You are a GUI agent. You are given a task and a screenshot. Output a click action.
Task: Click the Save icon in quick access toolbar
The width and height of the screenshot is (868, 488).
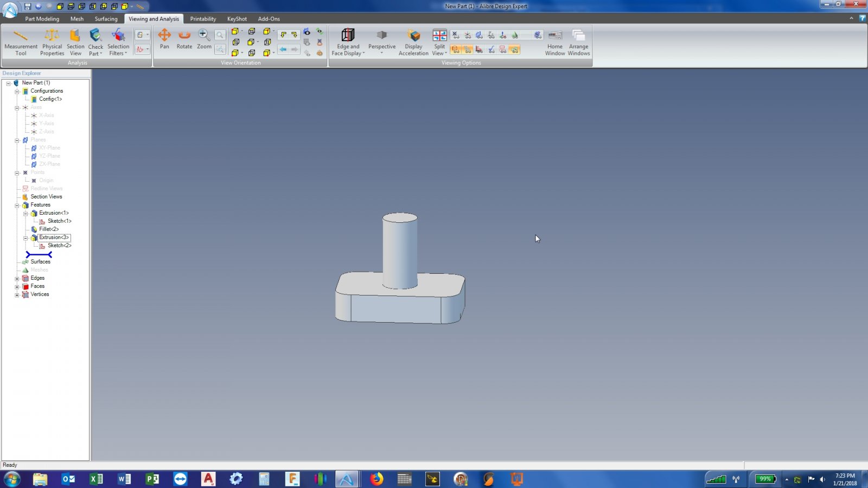28,7
